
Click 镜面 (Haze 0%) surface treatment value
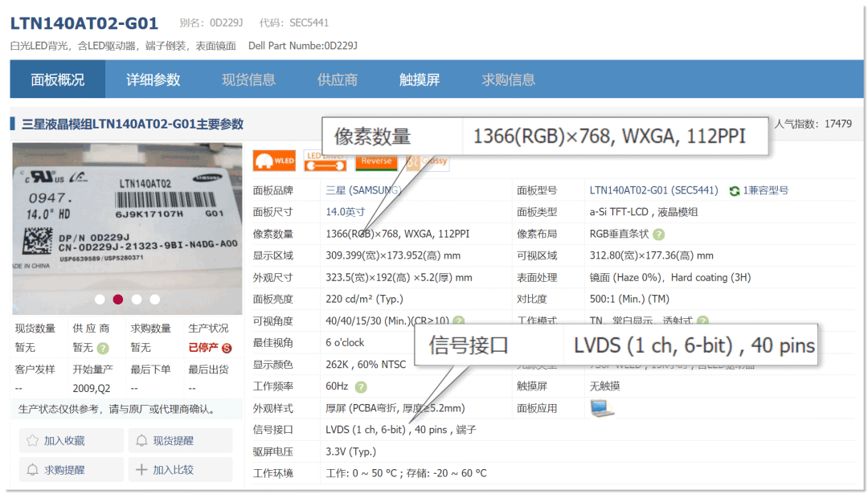[670, 278]
